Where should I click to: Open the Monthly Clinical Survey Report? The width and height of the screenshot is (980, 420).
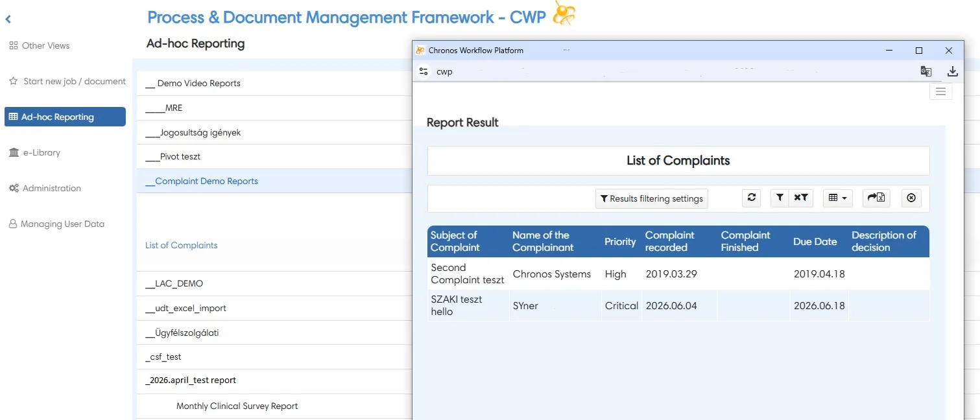point(237,406)
